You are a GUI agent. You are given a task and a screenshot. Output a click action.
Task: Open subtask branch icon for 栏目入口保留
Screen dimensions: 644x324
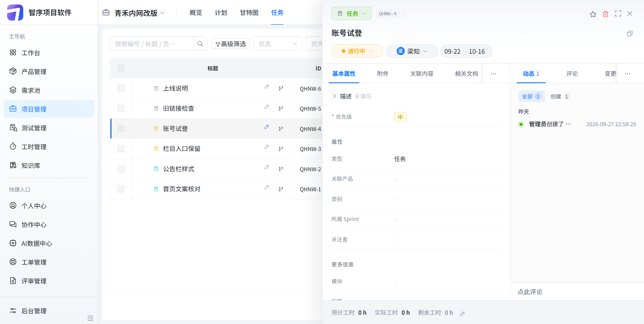point(281,149)
